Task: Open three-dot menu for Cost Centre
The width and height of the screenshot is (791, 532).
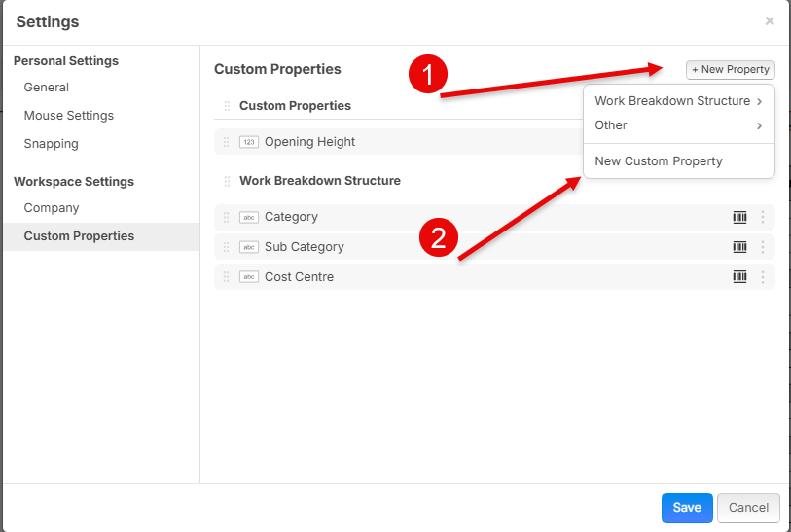Action: [x=762, y=276]
